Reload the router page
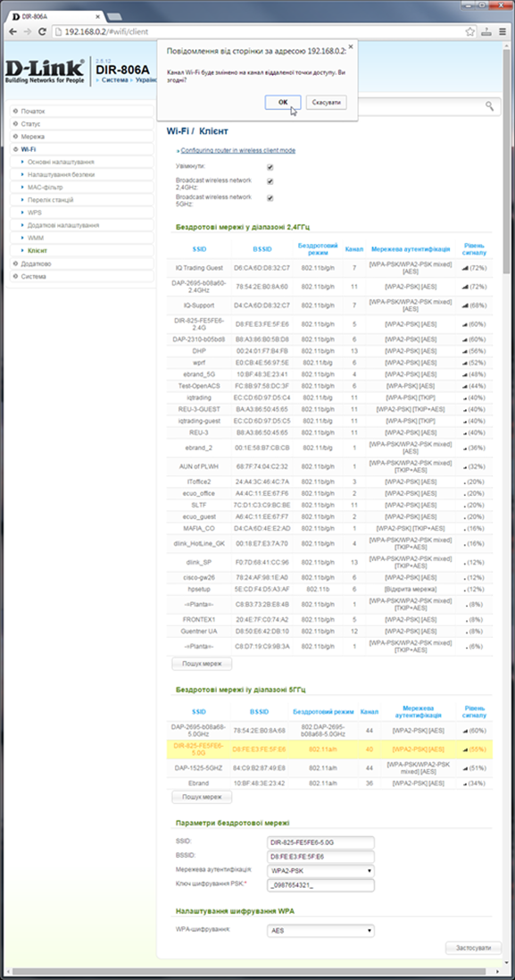Viewport: 515px width, 980px height. 43,31
